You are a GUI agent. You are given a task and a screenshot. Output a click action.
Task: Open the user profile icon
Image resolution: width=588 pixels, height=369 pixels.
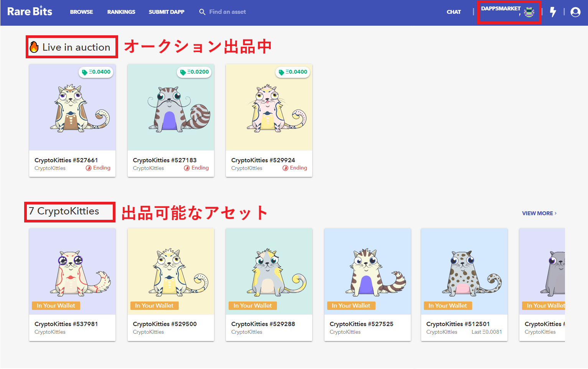click(575, 12)
